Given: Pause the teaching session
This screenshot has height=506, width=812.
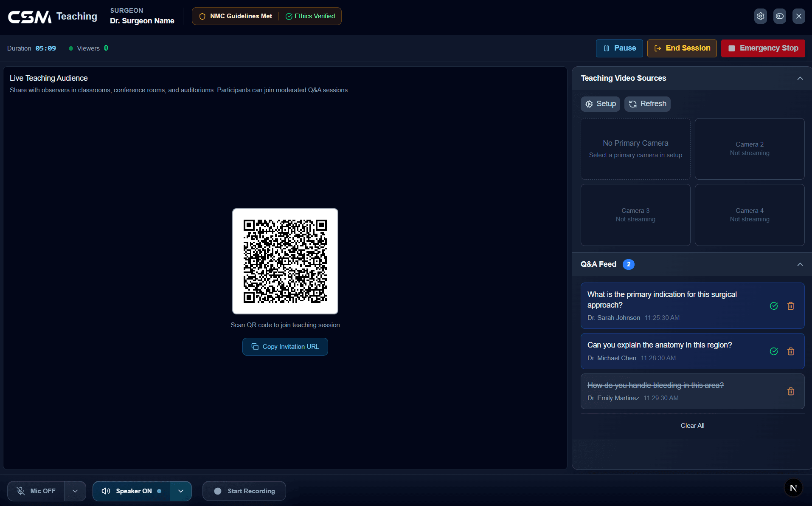Looking at the screenshot, I should tap(619, 48).
